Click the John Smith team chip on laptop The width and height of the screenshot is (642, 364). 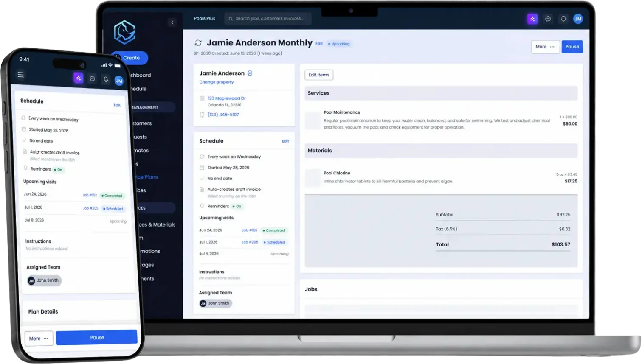[215, 303]
